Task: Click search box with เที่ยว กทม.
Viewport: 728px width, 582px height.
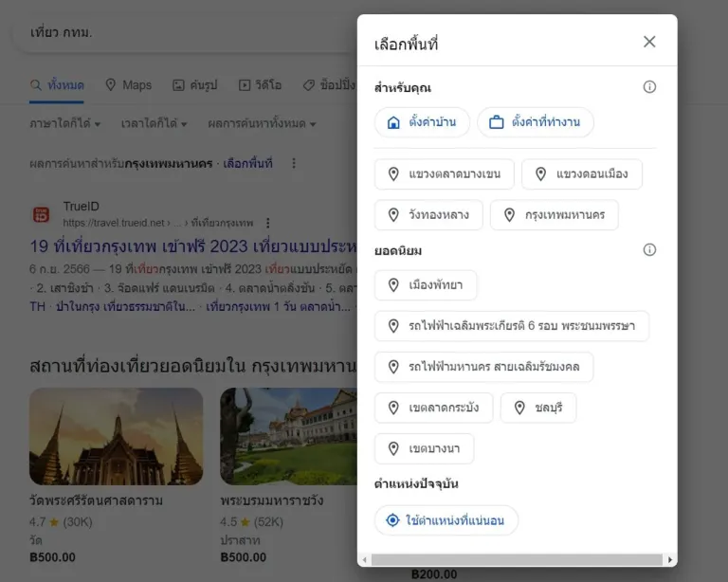Action: (186, 33)
